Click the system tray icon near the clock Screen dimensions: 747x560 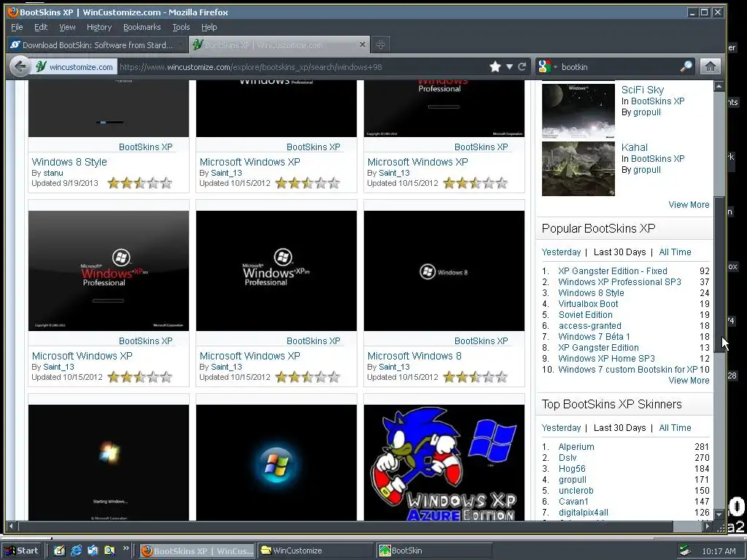pos(685,551)
